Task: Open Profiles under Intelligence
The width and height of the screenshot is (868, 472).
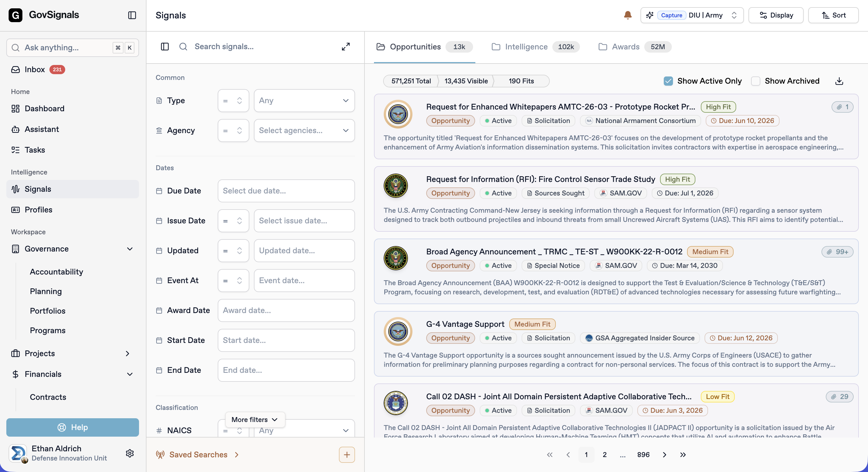Action: 72,210
